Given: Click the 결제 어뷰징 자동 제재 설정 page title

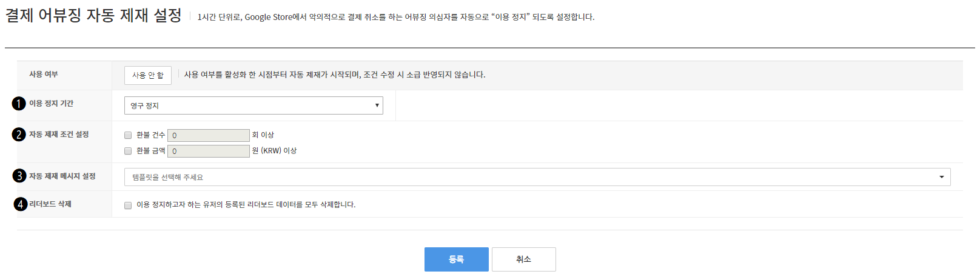Looking at the screenshot, I should pos(93,15).
